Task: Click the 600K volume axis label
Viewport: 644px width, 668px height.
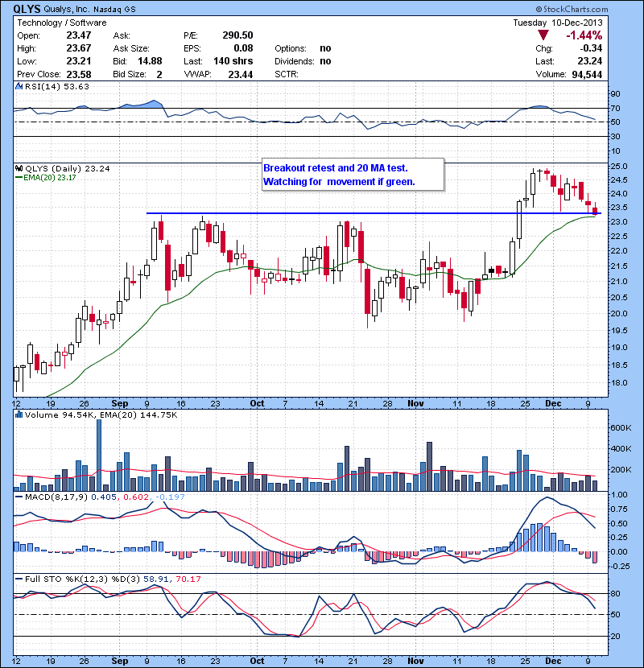Action: click(x=621, y=427)
